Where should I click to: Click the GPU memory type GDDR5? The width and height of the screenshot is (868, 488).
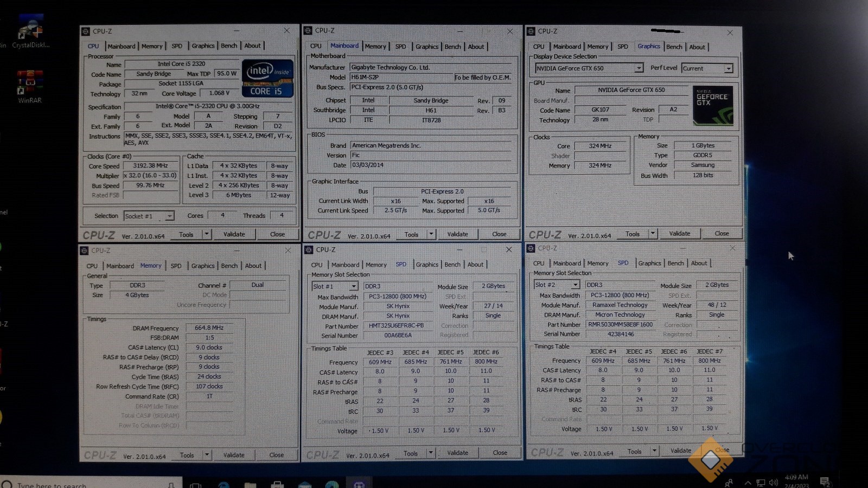point(703,155)
